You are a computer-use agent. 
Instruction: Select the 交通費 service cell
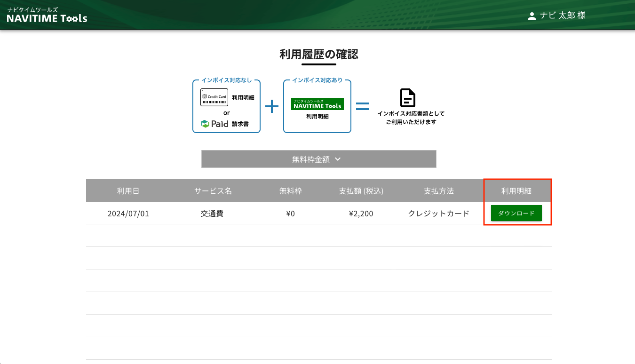[212, 214]
